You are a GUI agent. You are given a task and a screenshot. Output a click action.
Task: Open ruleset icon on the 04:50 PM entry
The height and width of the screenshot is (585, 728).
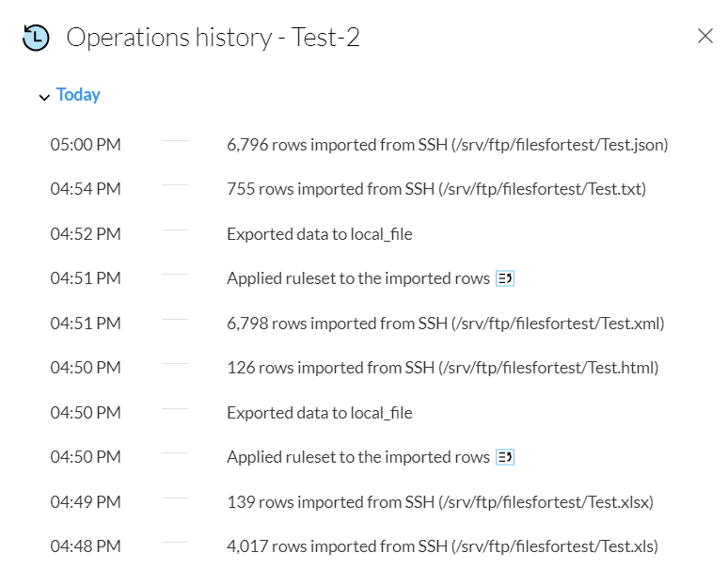pyautogui.click(x=505, y=457)
